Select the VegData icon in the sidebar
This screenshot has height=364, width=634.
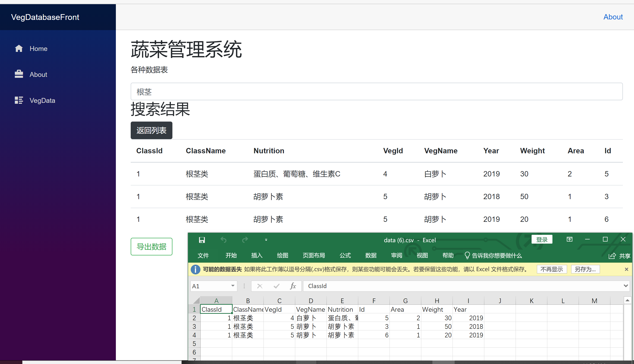19,100
